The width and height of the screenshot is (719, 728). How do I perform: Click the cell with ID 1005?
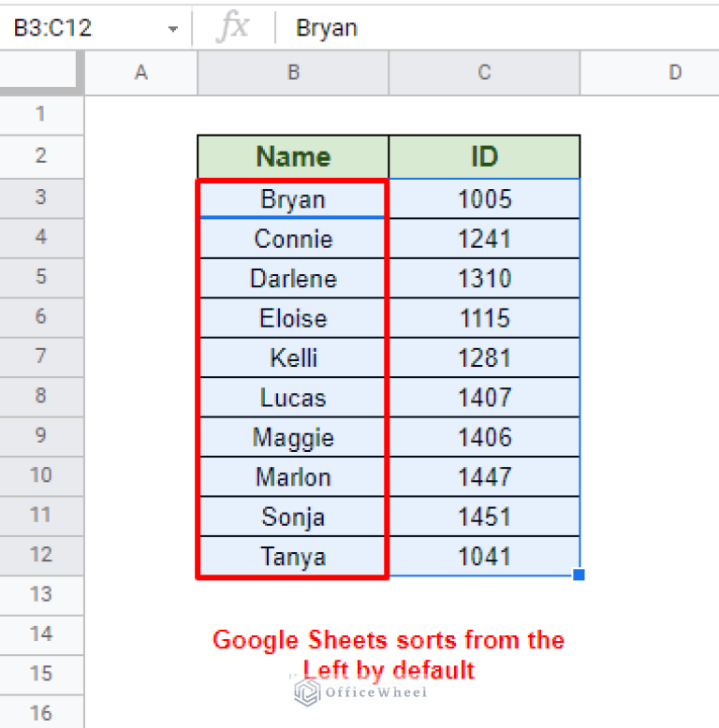[x=484, y=199]
